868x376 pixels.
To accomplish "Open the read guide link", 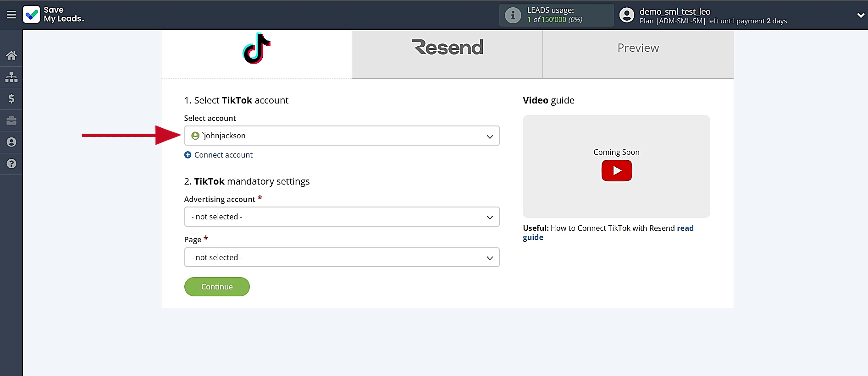I will click(608, 233).
